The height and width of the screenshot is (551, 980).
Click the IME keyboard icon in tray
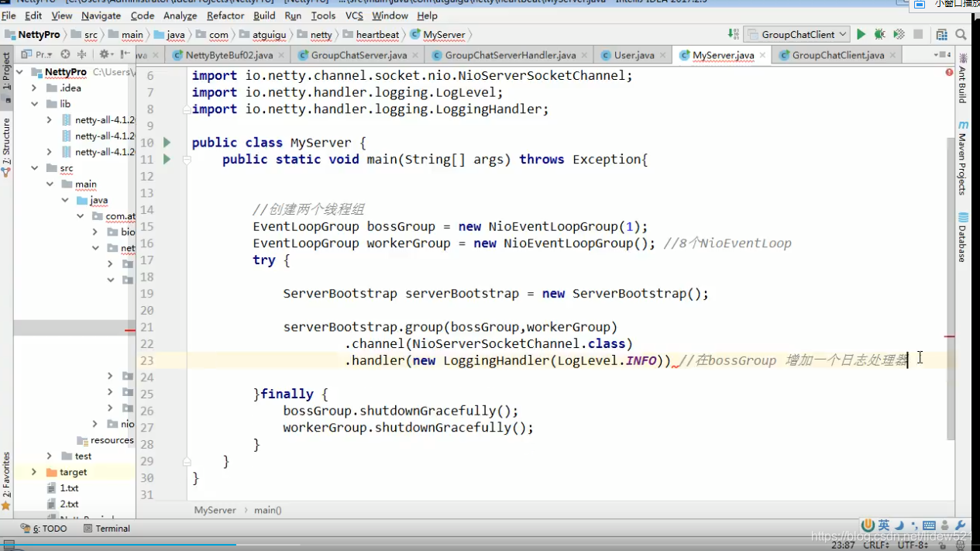(930, 525)
